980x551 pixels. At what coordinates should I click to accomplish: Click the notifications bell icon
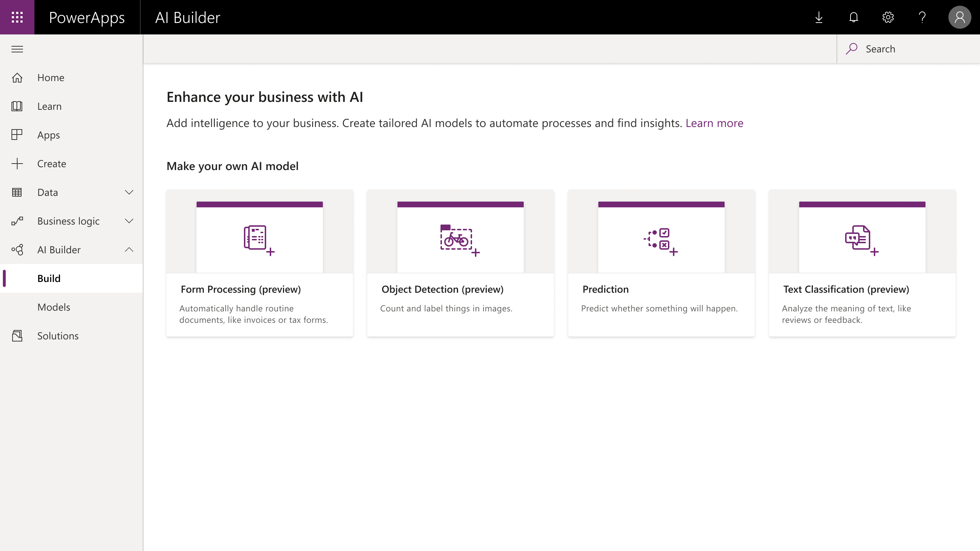pyautogui.click(x=853, y=17)
